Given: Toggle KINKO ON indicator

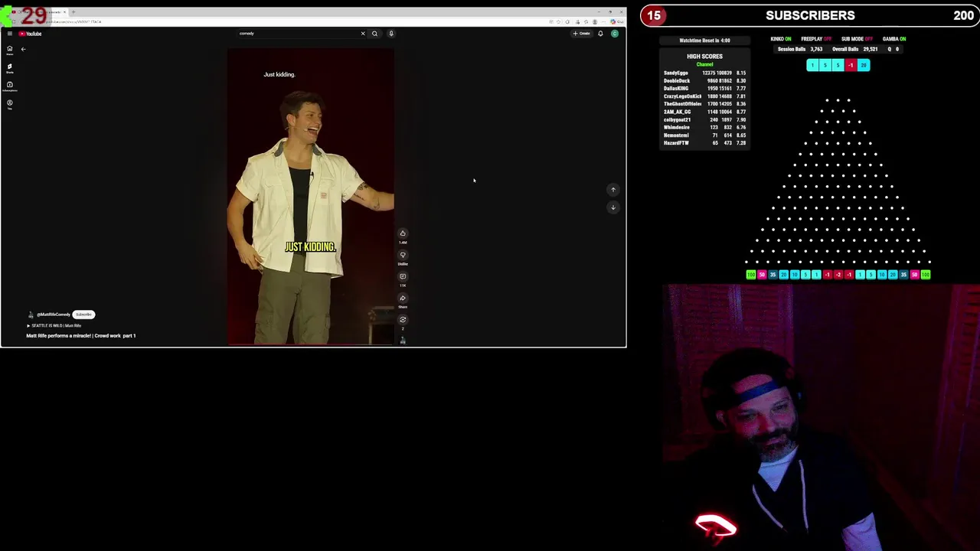Looking at the screenshot, I should click(781, 39).
